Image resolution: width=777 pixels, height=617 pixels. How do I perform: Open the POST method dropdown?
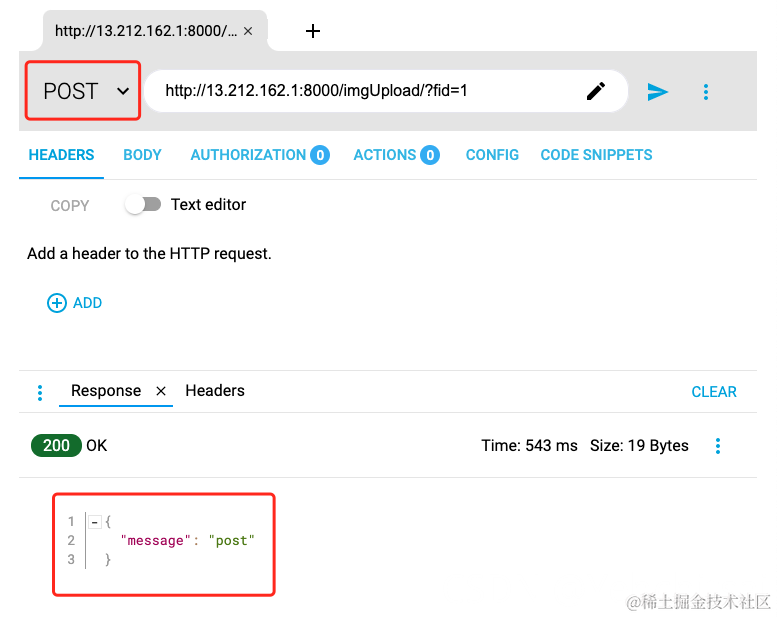(x=83, y=91)
